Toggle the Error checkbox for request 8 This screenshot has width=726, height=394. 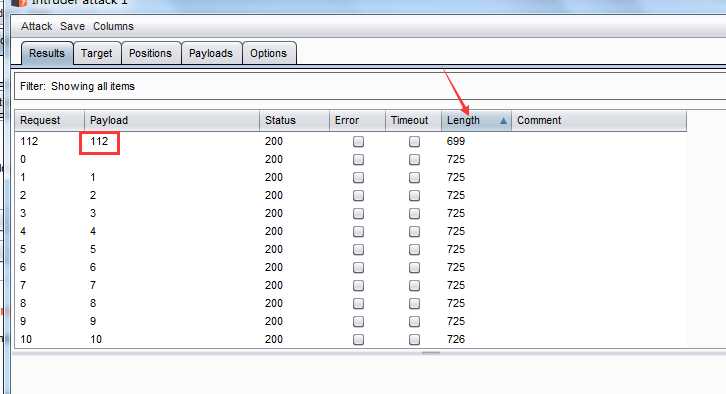point(358,303)
